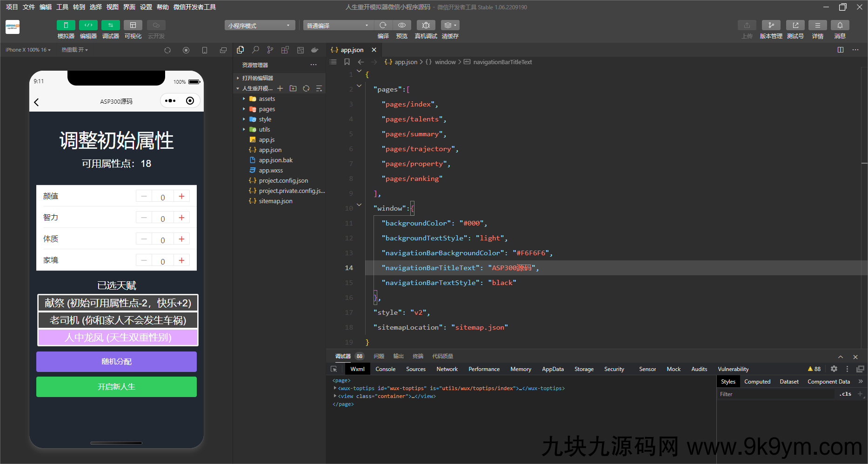Viewport: 868px width, 464px height.
Task: Toggle the debugger panel button
Action: [110, 25]
